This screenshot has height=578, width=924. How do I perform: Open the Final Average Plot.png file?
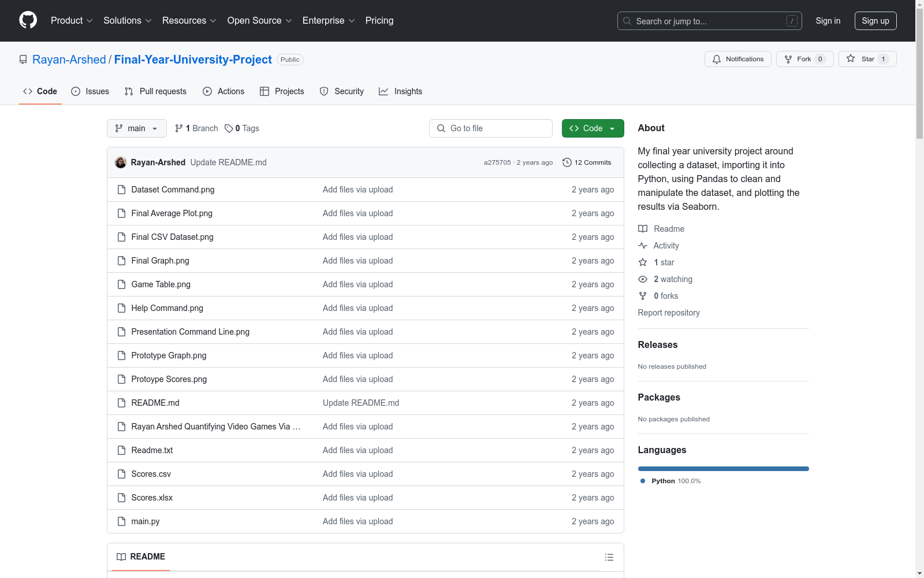[x=172, y=213]
